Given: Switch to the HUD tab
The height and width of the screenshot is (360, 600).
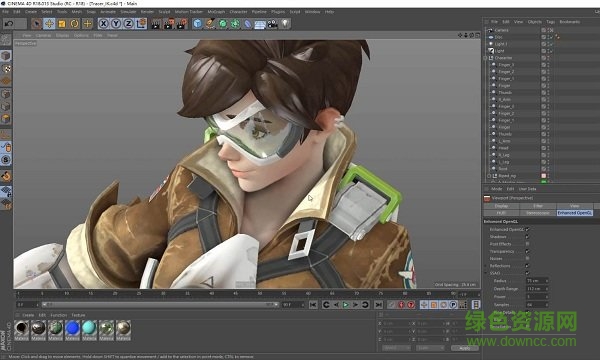Looking at the screenshot, I should (501, 213).
